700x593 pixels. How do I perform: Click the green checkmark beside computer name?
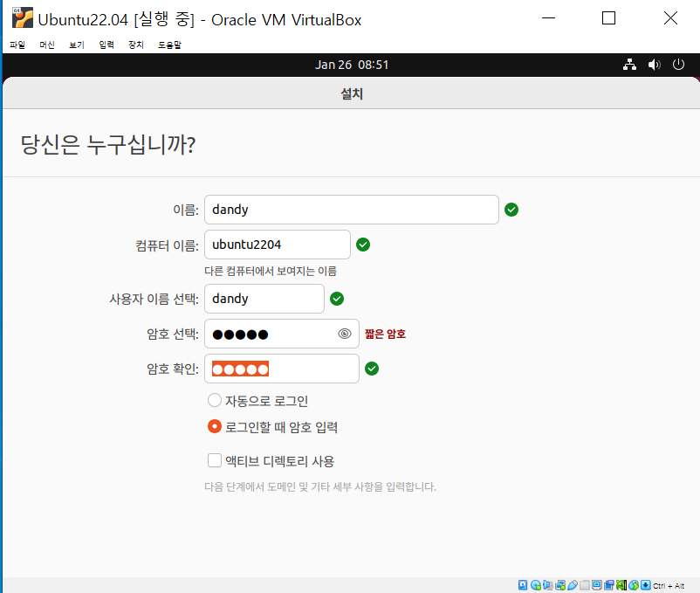pos(363,245)
